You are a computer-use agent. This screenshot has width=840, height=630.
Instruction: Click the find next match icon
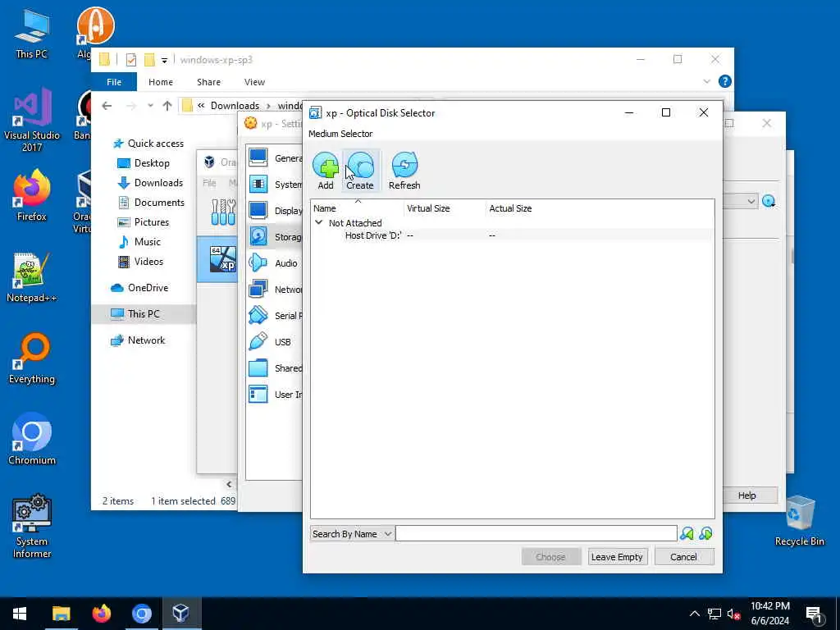coord(705,533)
